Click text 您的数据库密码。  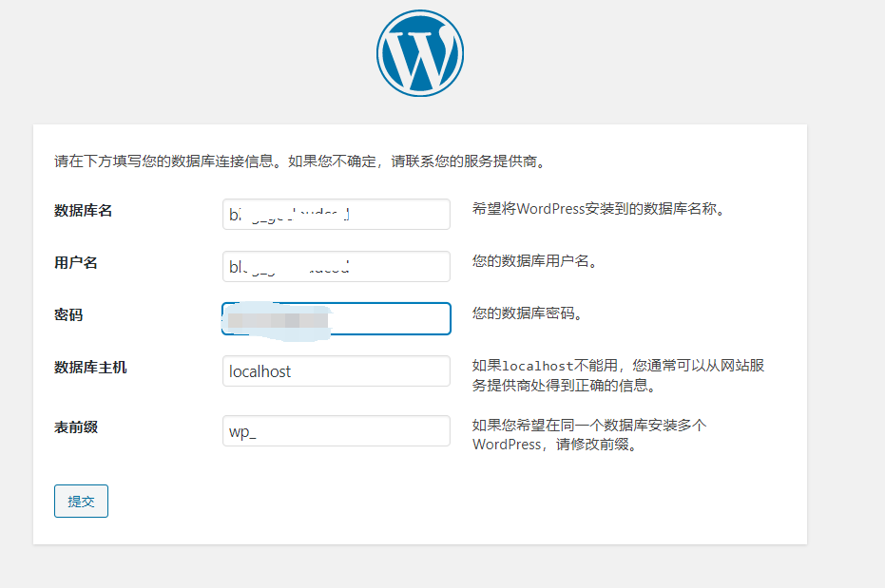click(x=528, y=313)
